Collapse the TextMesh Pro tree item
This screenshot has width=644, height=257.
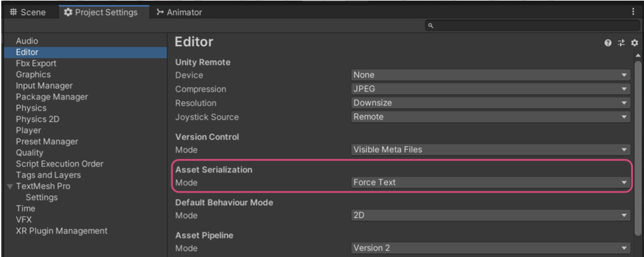coord(8,187)
